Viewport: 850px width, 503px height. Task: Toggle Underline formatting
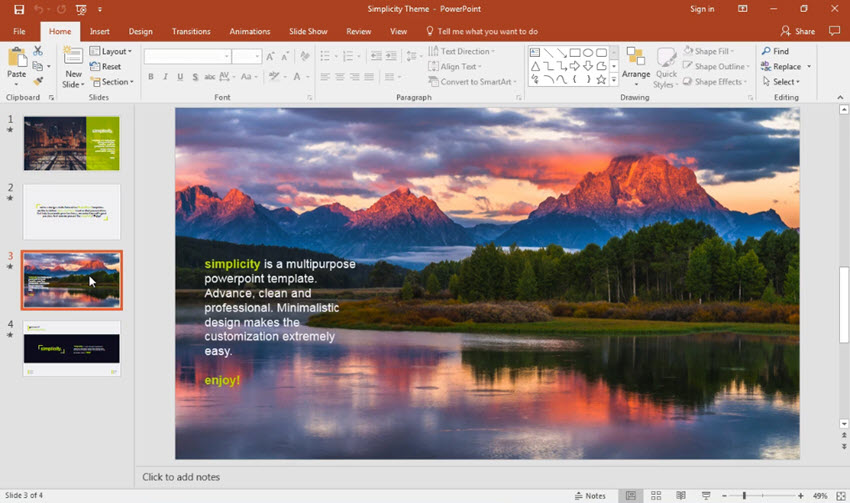(180, 77)
